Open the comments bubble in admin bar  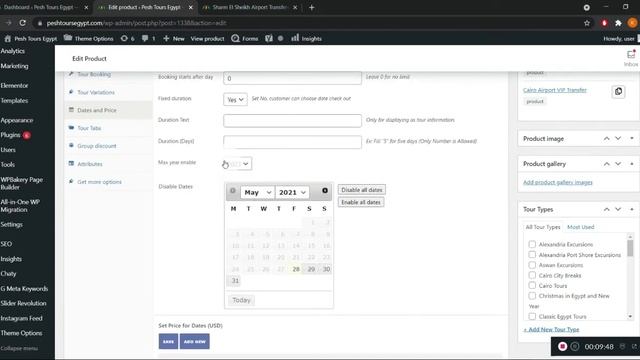[x=148, y=38]
